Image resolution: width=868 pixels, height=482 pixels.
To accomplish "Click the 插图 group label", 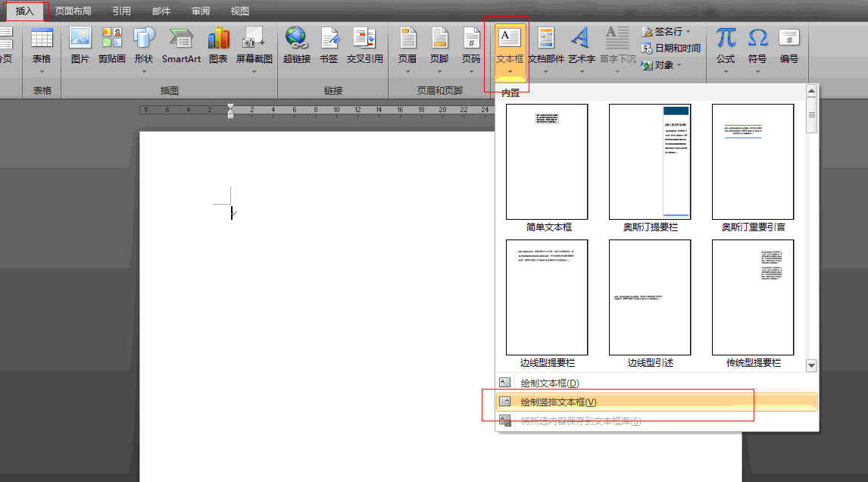I will click(x=170, y=90).
